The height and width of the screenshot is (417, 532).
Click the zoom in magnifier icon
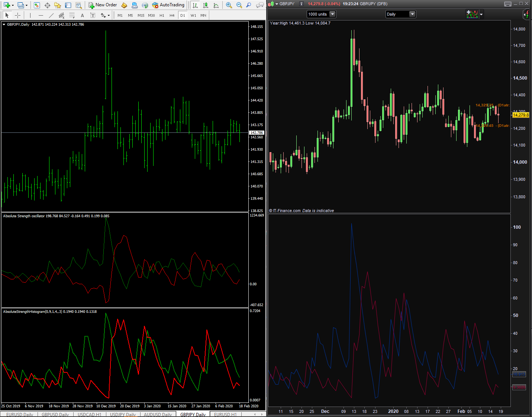229,5
